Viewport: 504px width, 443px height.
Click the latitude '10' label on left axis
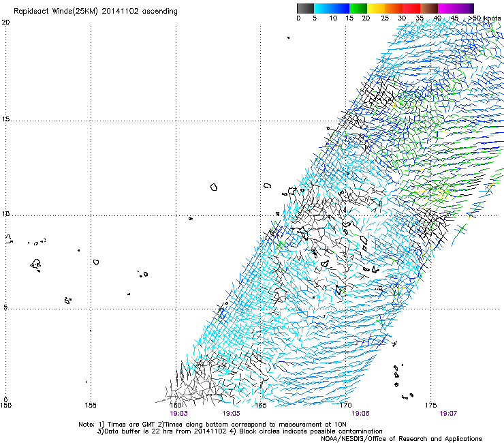5,213
